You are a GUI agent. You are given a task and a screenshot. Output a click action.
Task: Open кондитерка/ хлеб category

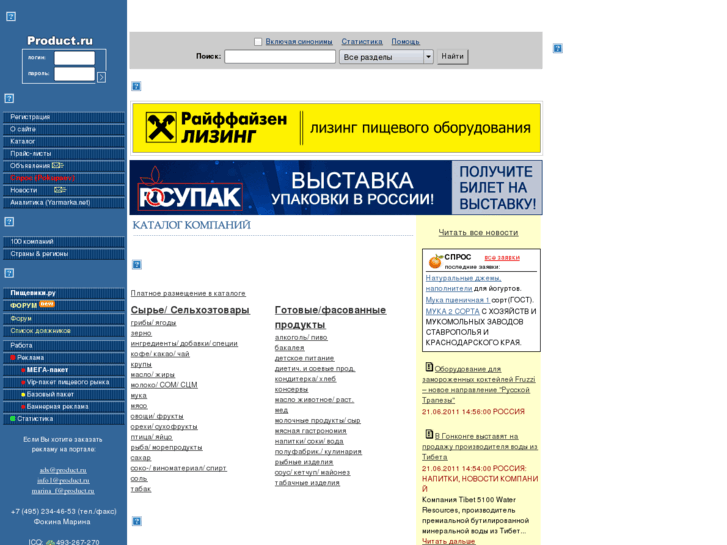[x=306, y=378]
